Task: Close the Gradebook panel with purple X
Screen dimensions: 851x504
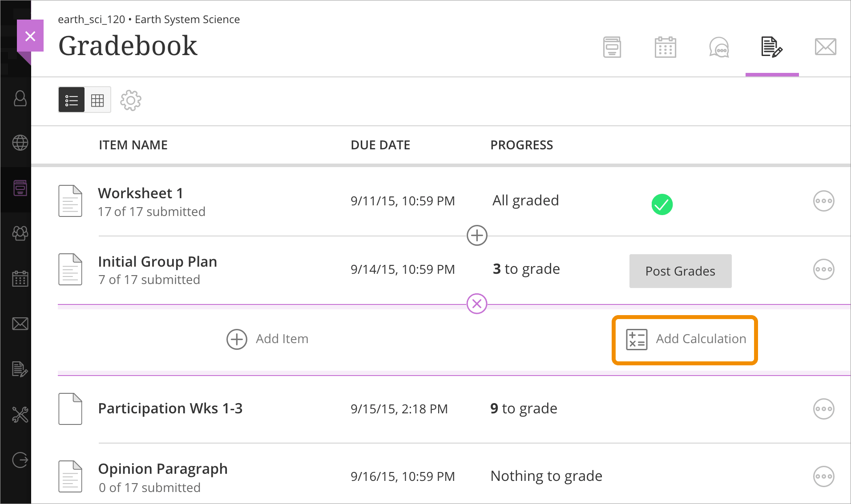Action: click(30, 36)
